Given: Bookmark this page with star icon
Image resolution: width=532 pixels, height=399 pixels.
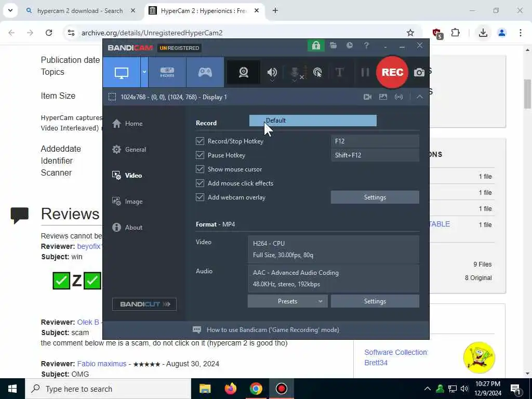Looking at the screenshot, I should click(410, 33).
